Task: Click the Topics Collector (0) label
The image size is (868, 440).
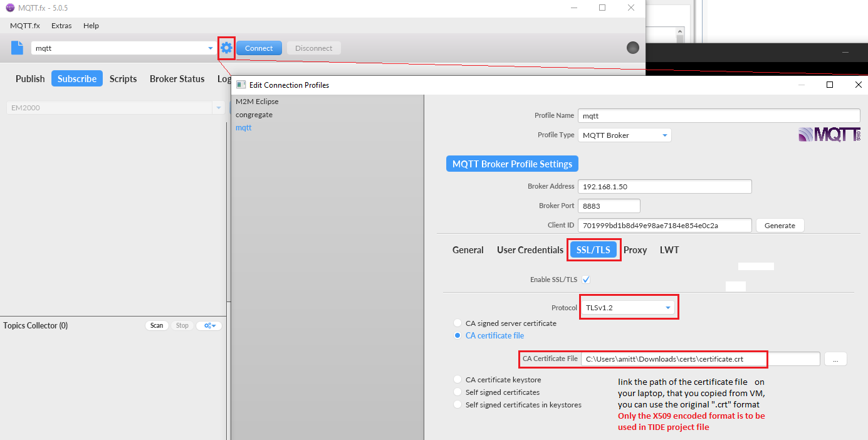Action: coord(36,325)
